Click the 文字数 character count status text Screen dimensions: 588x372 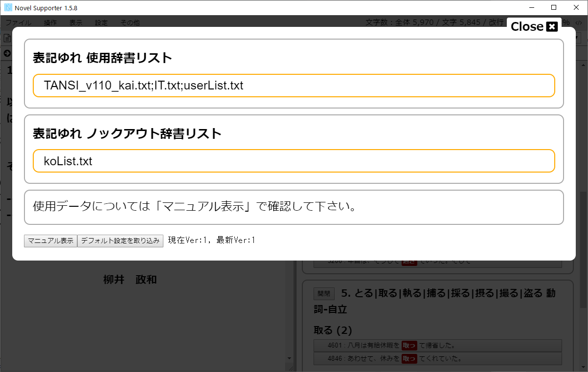pos(435,22)
